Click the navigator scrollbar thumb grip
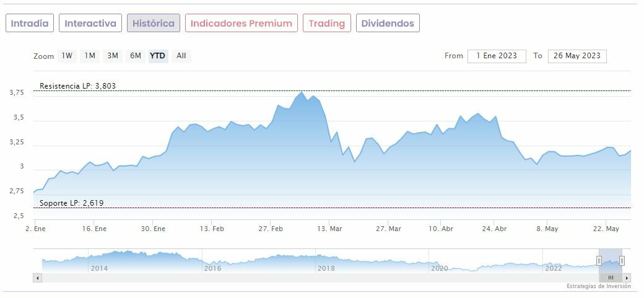The width and height of the screenshot is (644, 298). click(611, 278)
